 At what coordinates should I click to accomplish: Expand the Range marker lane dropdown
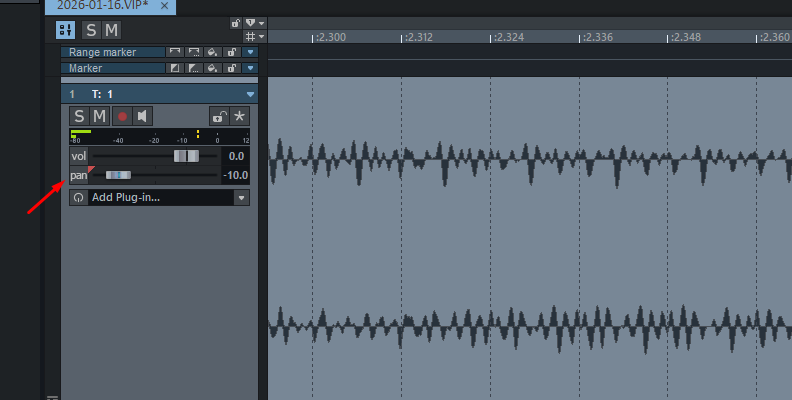click(250, 52)
